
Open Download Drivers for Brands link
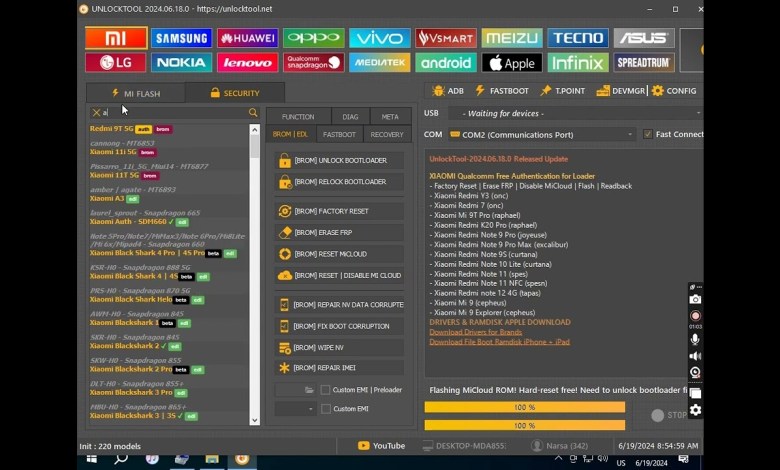click(476, 332)
